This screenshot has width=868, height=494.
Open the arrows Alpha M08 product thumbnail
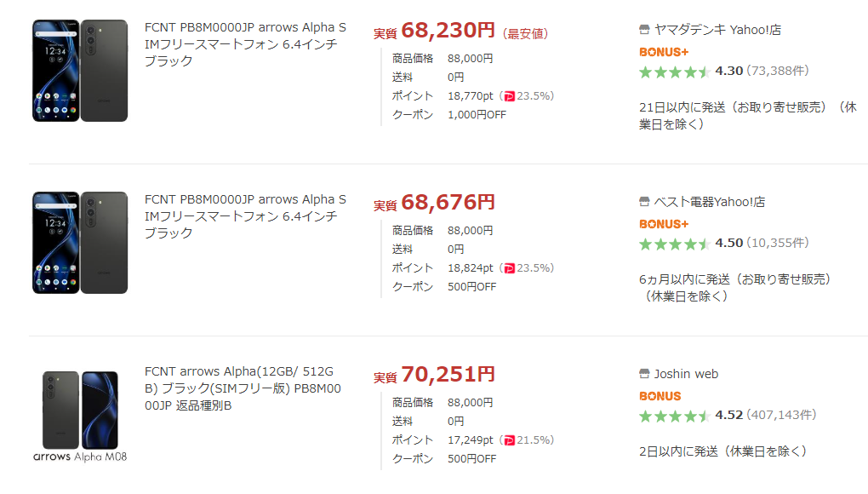click(x=80, y=416)
